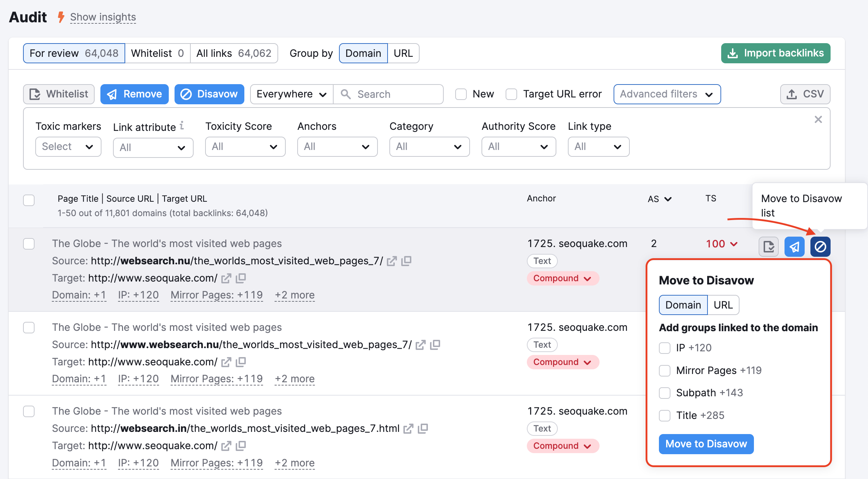
Task: Open the Everywhere scope dropdown
Action: click(x=291, y=94)
